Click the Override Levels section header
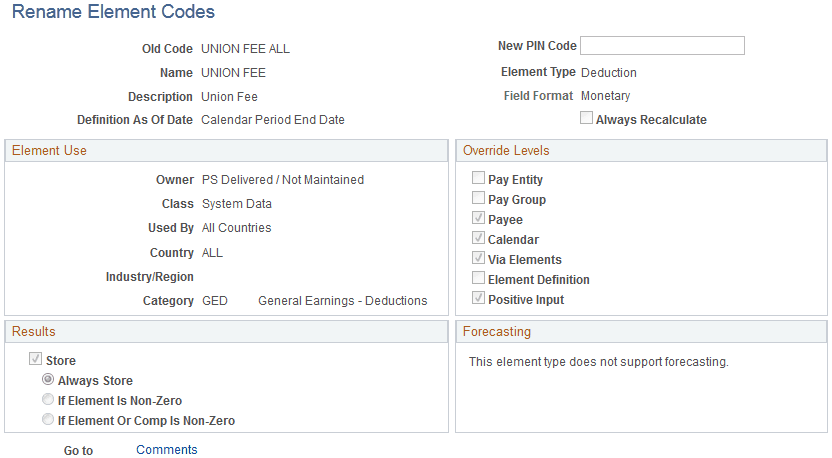Viewport: 832px width, 458px height. (x=506, y=151)
